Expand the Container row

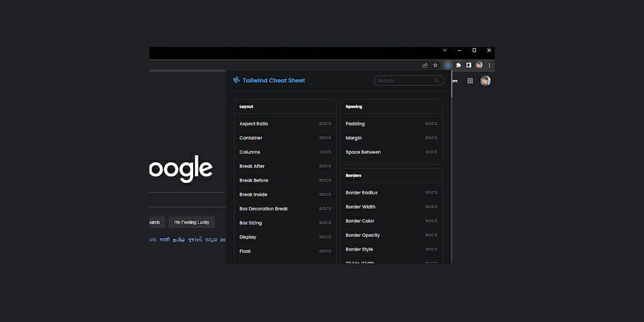[x=285, y=138]
